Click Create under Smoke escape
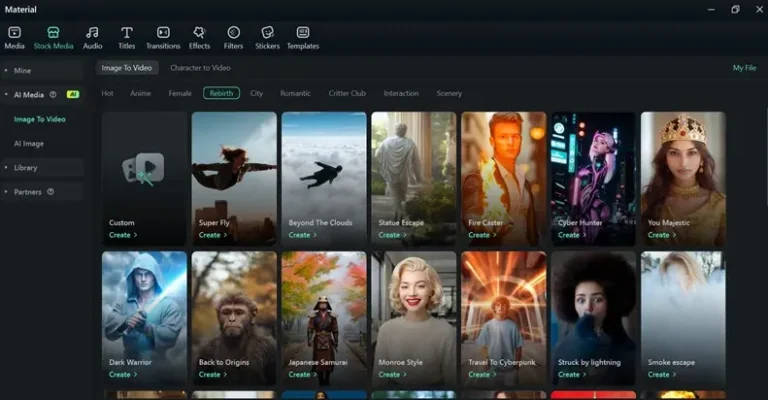 (662, 375)
